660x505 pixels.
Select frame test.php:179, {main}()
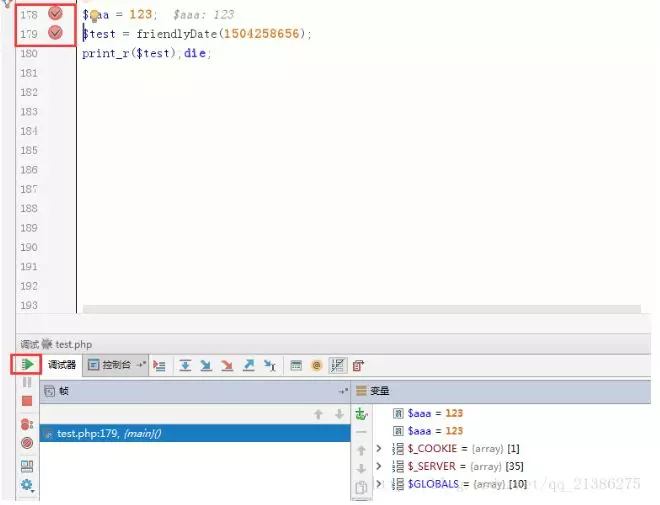click(x=195, y=433)
